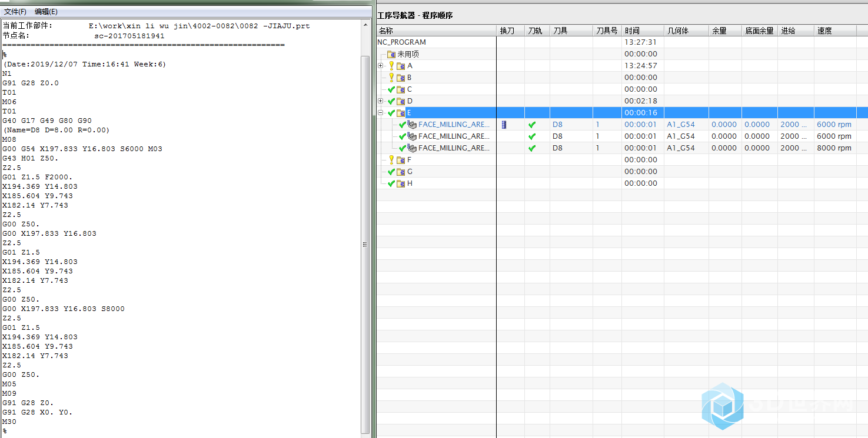Click the M08 coolant line
The image size is (868, 438).
coord(9,139)
